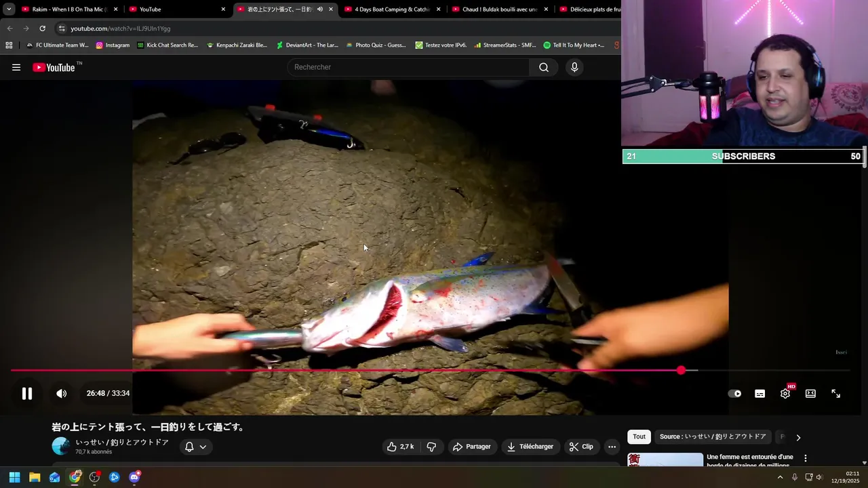This screenshot has height=488, width=868.
Task: Focus the Rechercher search field
Action: coord(410,67)
